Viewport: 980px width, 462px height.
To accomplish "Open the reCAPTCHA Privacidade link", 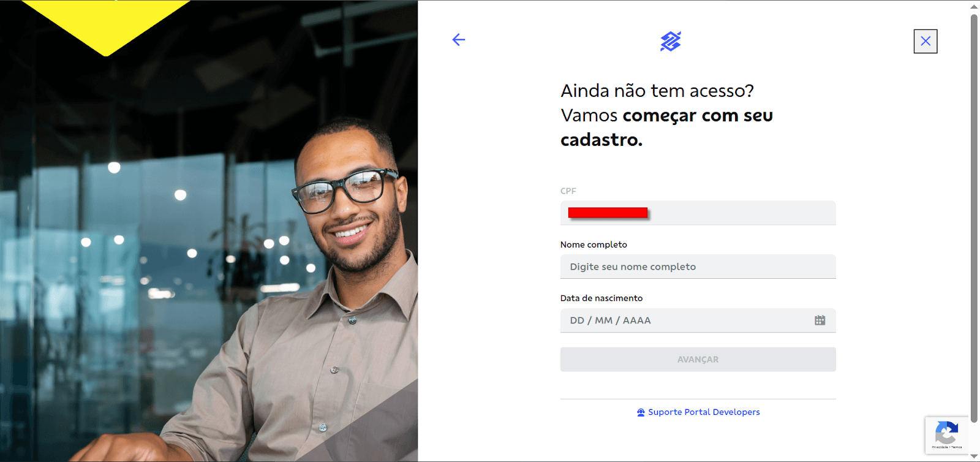I will point(940,447).
